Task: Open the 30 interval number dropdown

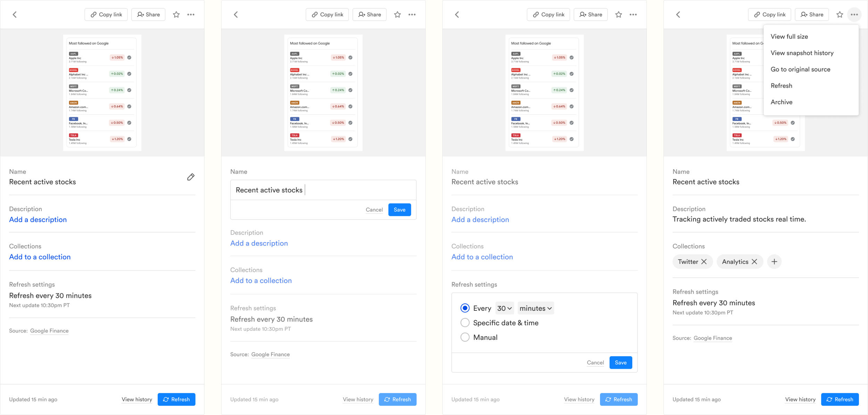Action: (x=504, y=308)
